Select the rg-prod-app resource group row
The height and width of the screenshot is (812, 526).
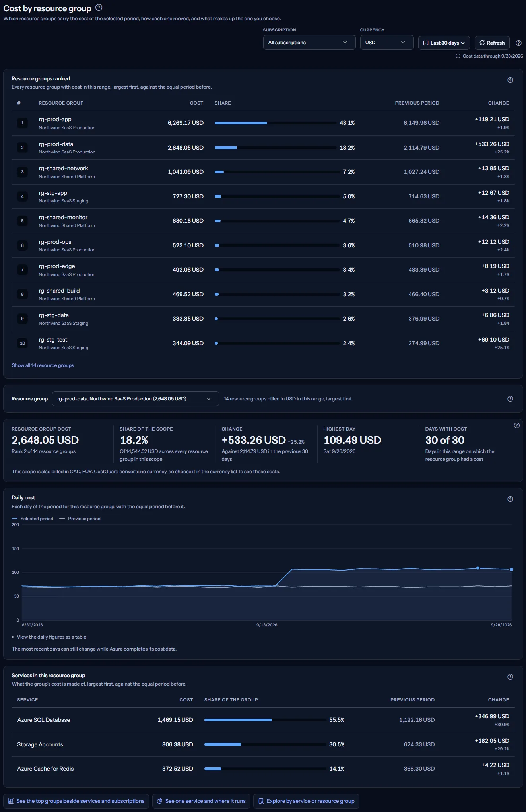click(x=263, y=123)
